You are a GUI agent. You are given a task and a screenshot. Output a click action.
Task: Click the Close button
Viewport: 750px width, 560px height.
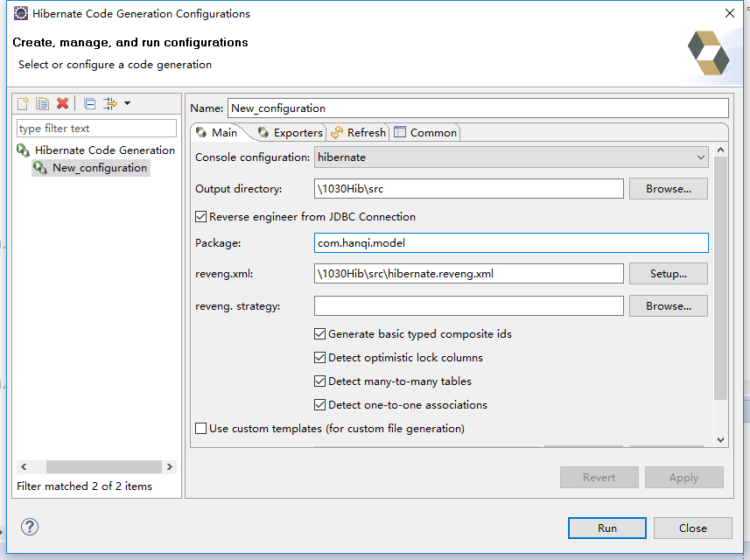click(692, 528)
